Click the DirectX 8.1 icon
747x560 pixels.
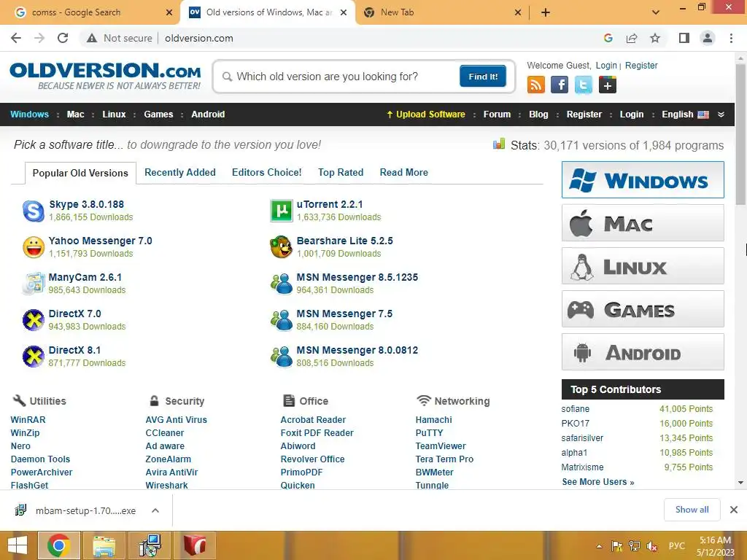(x=34, y=357)
